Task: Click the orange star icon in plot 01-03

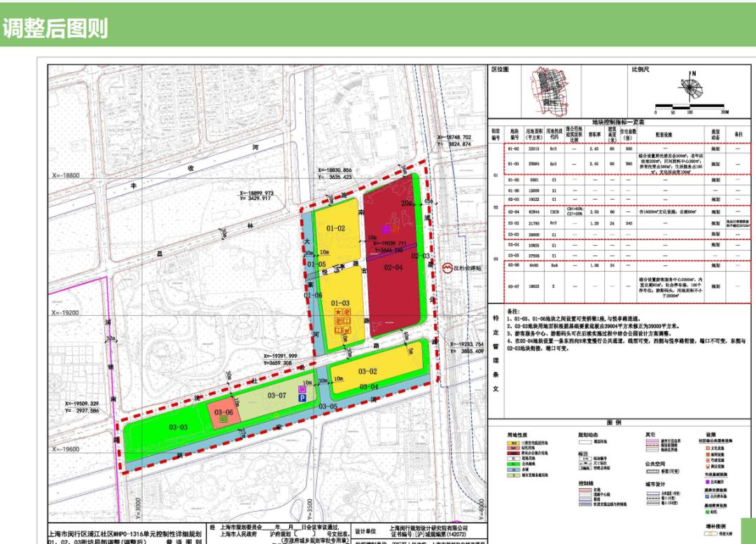Action: pyautogui.click(x=338, y=311)
